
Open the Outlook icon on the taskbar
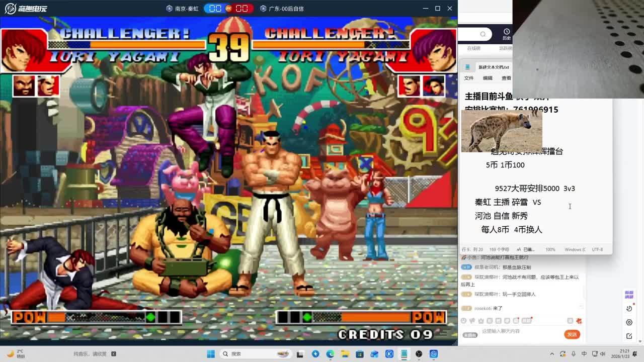click(x=374, y=354)
